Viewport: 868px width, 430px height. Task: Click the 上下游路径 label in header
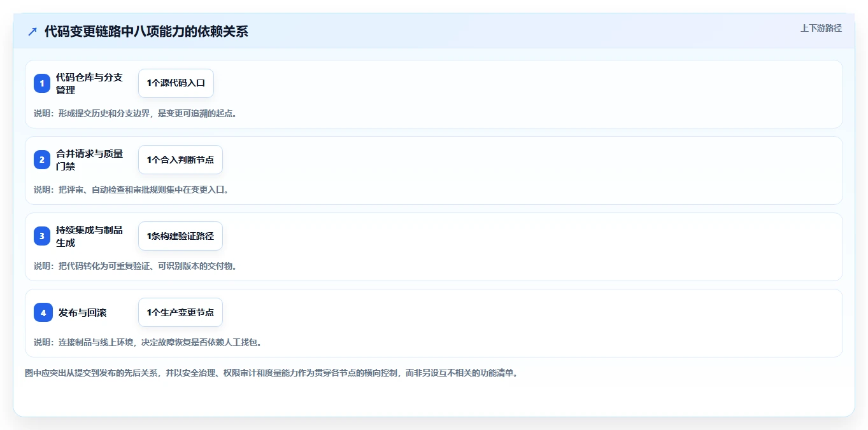click(x=821, y=28)
